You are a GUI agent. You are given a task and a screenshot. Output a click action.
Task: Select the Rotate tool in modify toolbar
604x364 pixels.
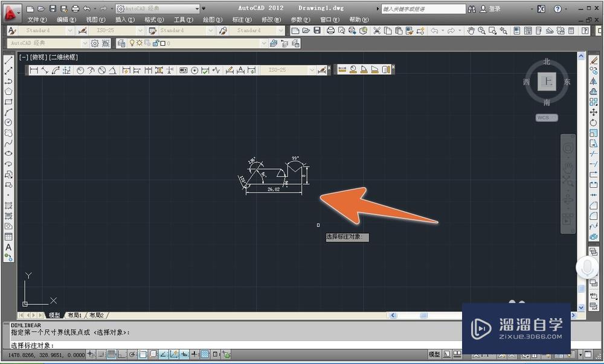click(594, 123)
